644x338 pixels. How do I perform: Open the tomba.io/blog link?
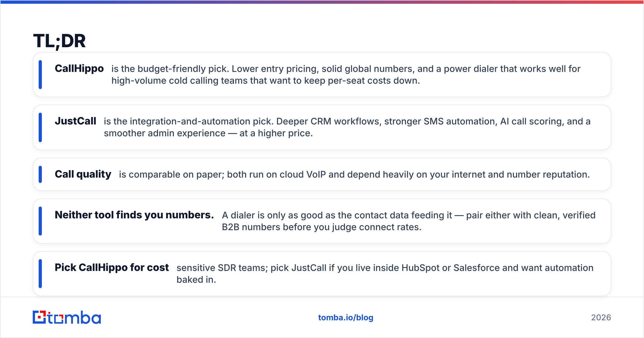(x=346, y=318)
